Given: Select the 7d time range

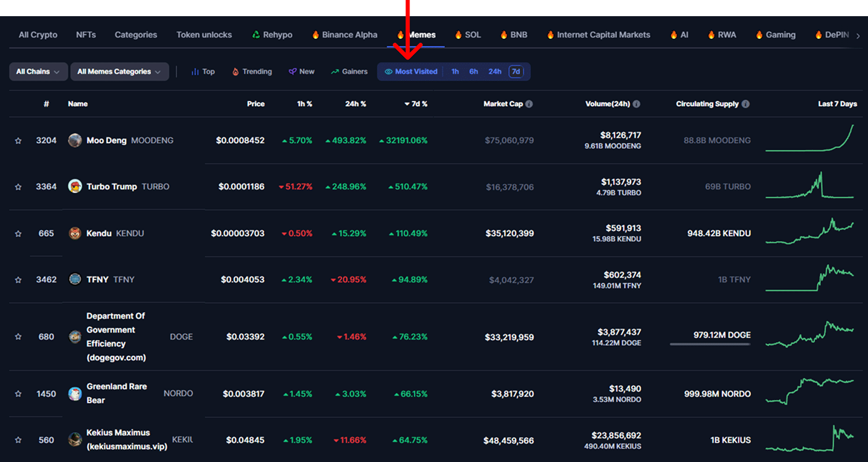Looking at the screenshot, I should 516,72.
